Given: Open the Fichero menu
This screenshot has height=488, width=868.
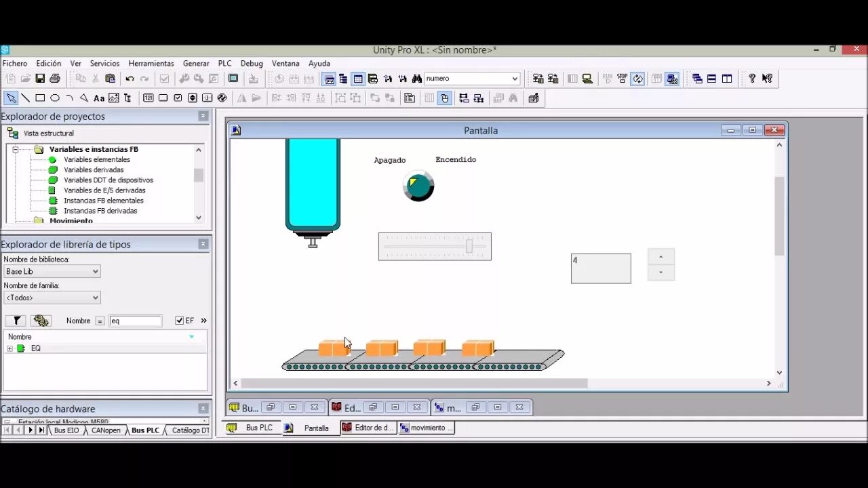Looking at the screenshot, I should [x=15, y=64].
